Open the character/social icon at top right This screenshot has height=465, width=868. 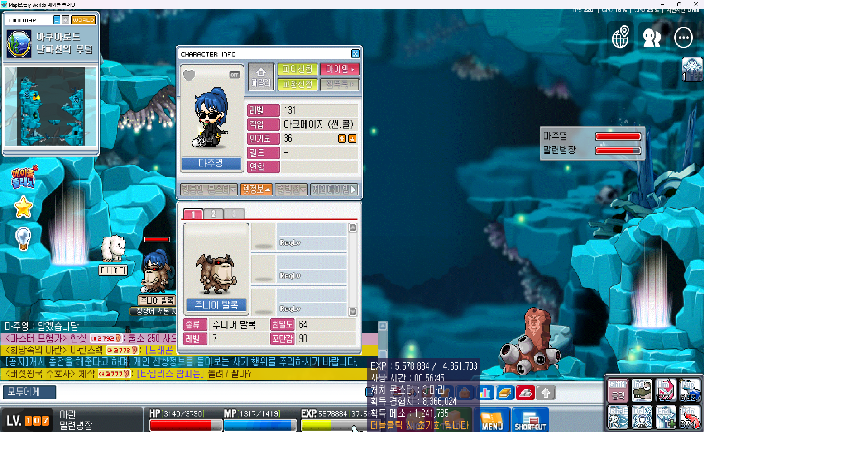(652, 38)
